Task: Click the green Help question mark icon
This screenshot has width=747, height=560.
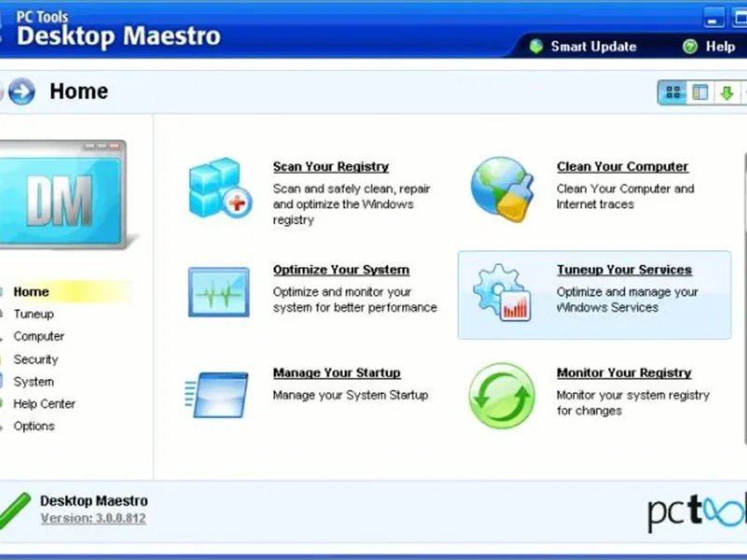Action: [x=690, y=46]
